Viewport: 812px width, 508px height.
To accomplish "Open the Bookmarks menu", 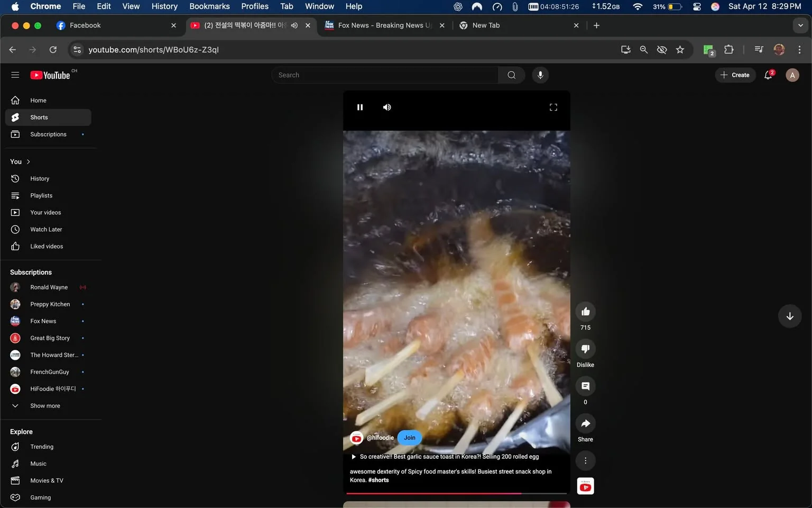I will coord(209,6).
